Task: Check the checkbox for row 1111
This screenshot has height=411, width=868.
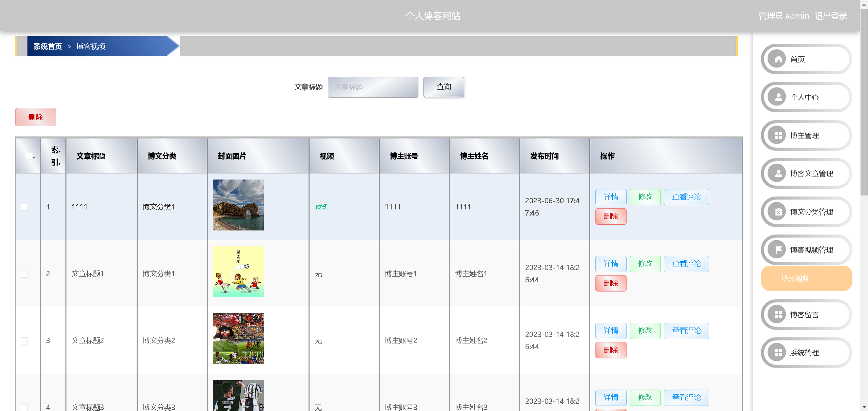Action: pyautogui.click(x=24, y=207)
